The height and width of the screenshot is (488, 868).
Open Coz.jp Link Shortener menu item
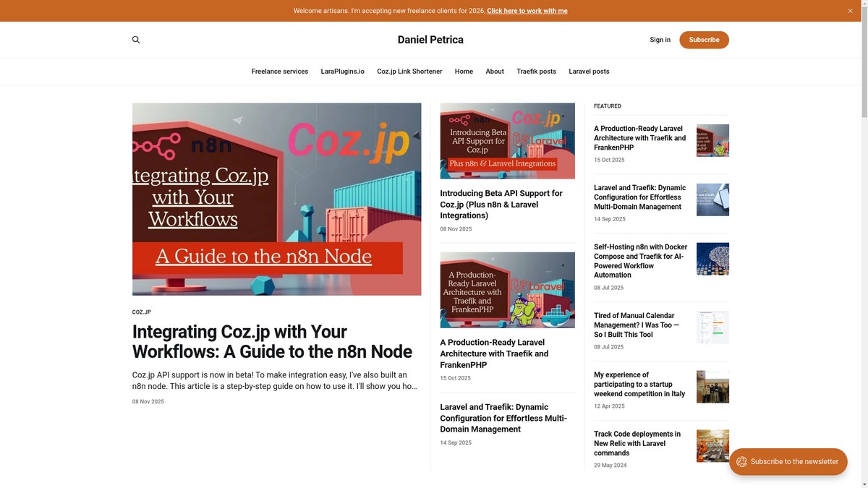pyautogui.click(x=409, y=72)
